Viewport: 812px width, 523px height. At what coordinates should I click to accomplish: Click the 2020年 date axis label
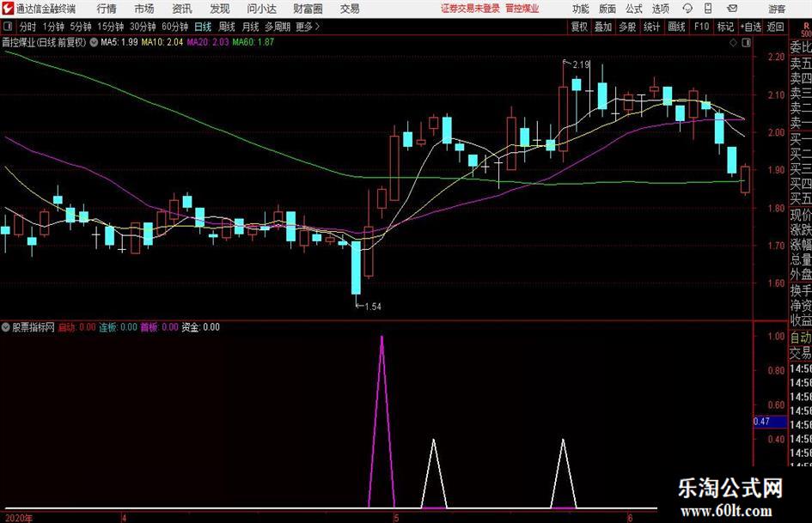(19, 518)
